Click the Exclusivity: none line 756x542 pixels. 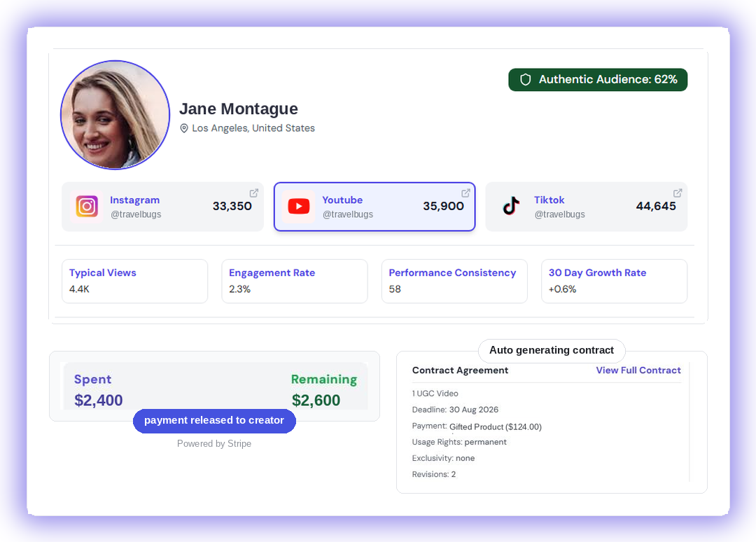click(x=443, y=458)
